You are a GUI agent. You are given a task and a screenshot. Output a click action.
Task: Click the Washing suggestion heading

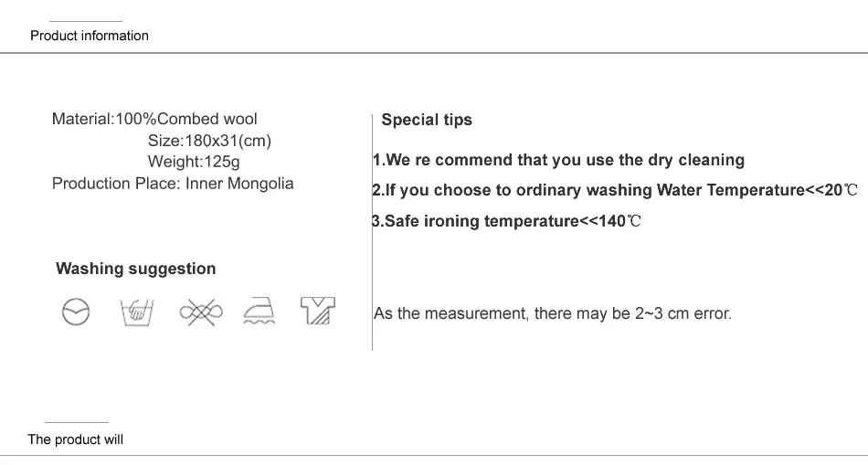(x=135, y=269)
